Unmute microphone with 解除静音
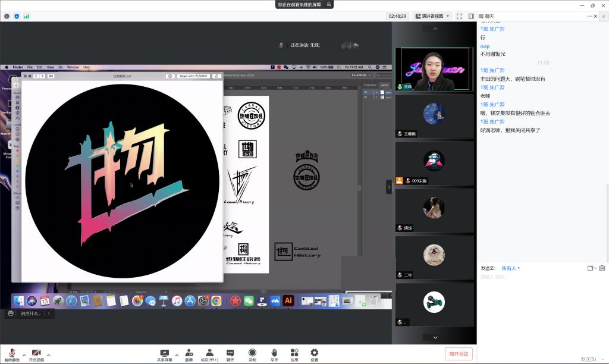Screen dimensions: 609x364 pyautogui.click(x=11, y=354)
